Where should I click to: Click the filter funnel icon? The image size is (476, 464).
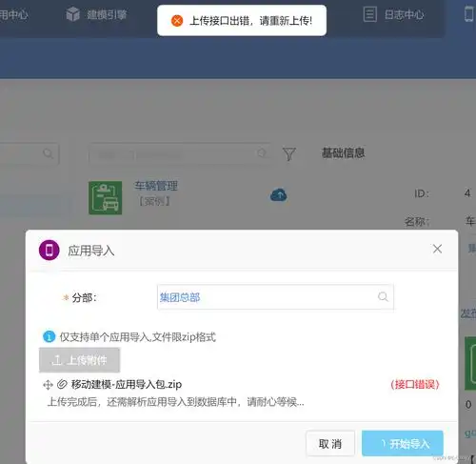point(289,154)
